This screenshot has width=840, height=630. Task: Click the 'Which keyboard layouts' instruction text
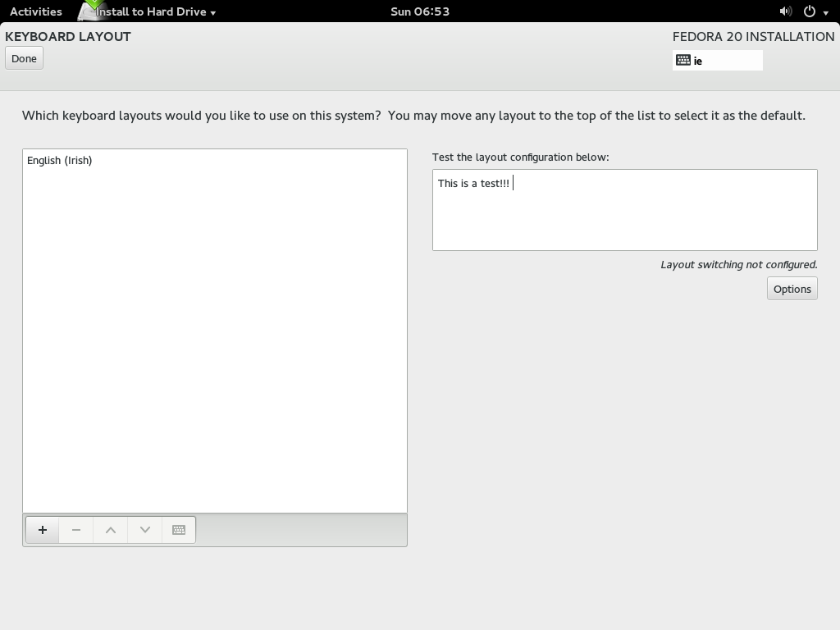(413, 116)
